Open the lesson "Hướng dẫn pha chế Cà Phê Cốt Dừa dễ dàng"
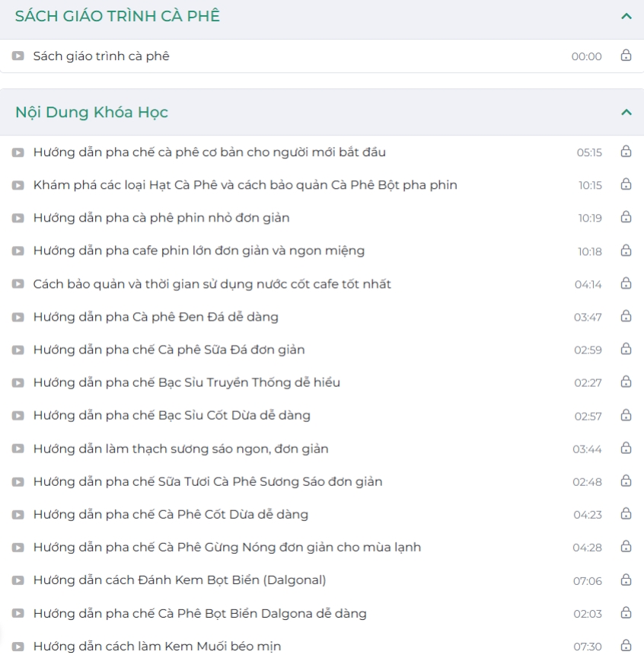Viewport: 644px width, 655px height. (x=171, y=514)
